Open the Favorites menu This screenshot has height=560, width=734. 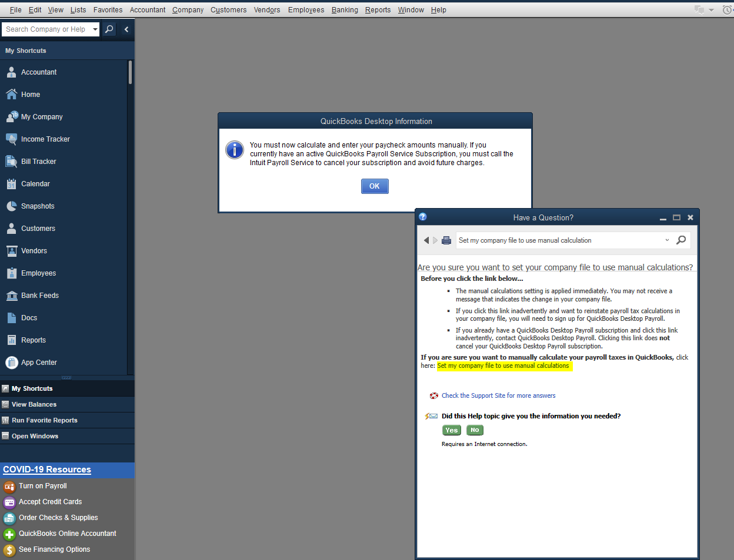coord(108,10)
